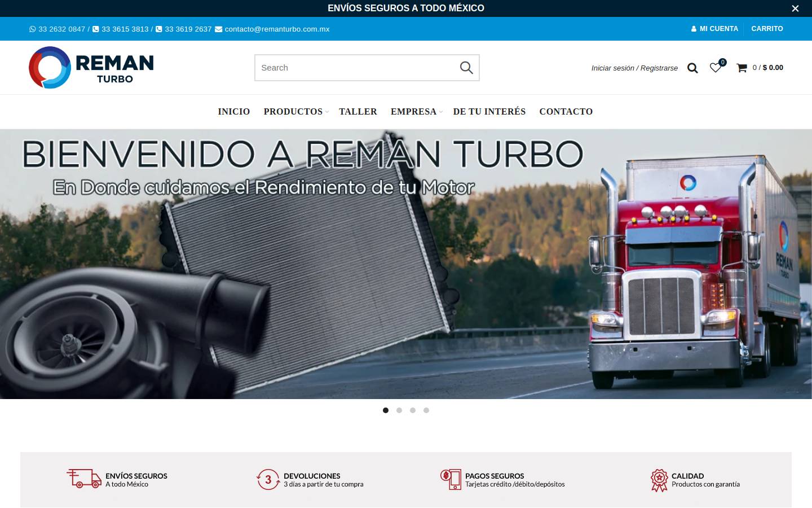Image resolution: width=812 pixels, height=508 pixels.
Task: Open wishlist heart icon
Action: (x=715, y=68)
